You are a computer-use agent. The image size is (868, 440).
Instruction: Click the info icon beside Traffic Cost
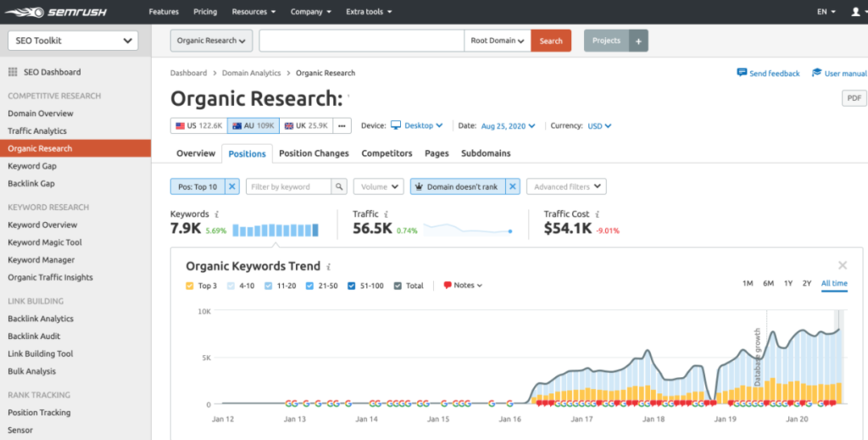[598, 214]
